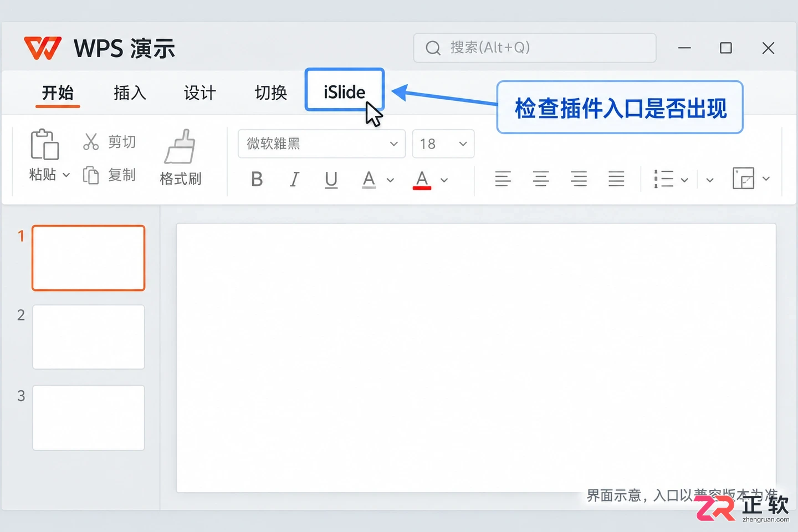798x532 pixels.
Task: Click the 剪切 label
Action: coord(122,142)
